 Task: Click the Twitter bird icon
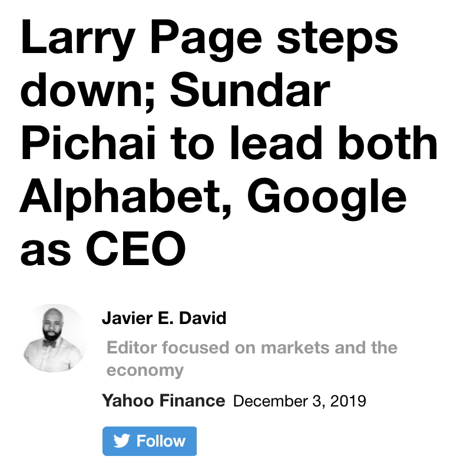click(x=121, y=441)
